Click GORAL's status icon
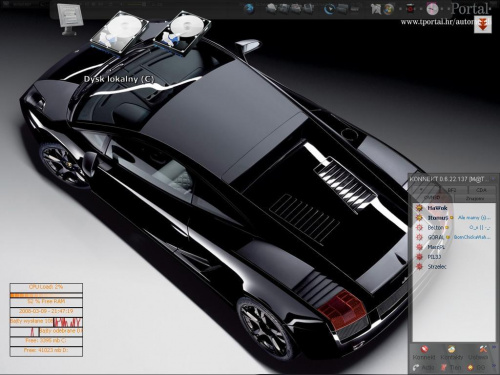The image size is (500, 375). point(419,237)
